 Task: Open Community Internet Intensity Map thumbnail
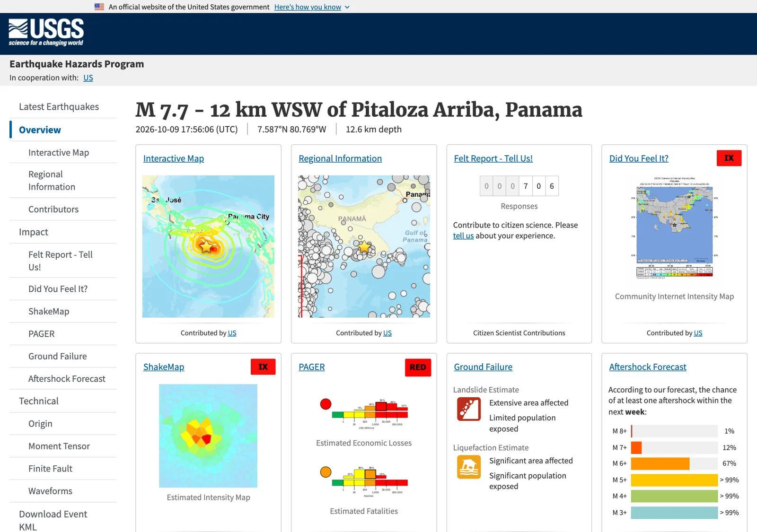pyautogui.click(x=674, y=228)
